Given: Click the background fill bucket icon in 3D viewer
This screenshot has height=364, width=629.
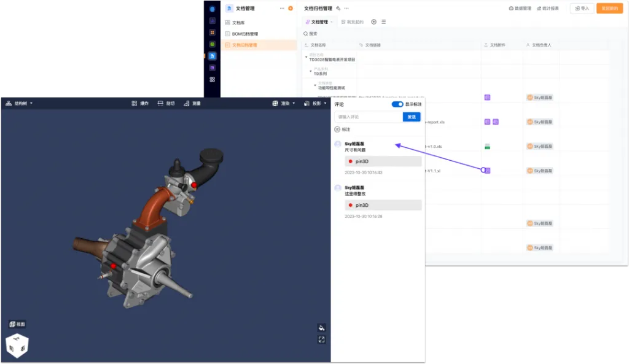Looking at the screenshot, I should [321, 328].
